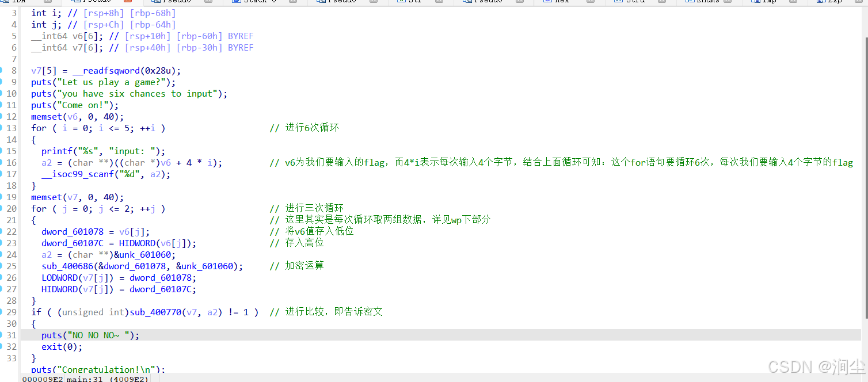The image size is (868, 382).
Task: Click the Stack frame tab icon
Action: click(x=238, y=2)
